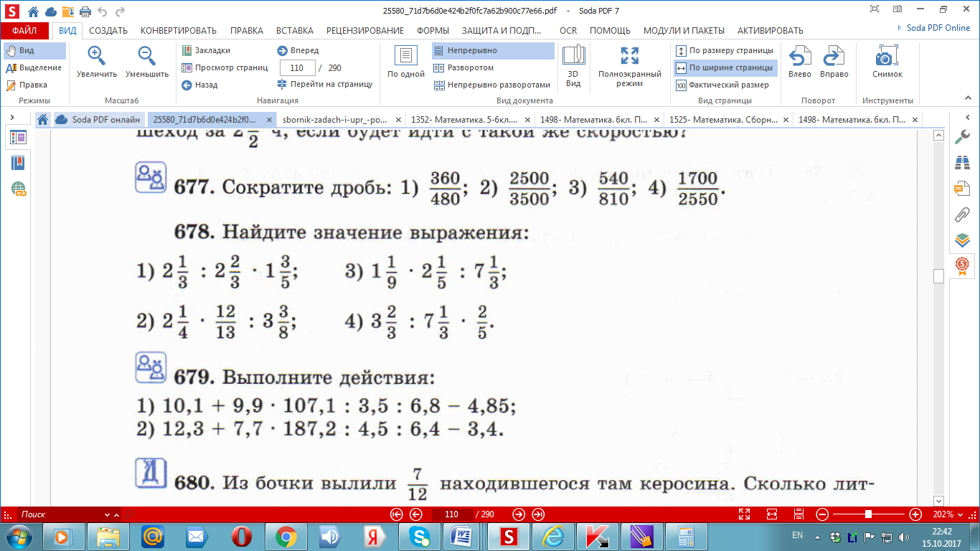Open the OCR ribbon tab
The height and width of the screenshot is (551, 980).
(568, 30)
